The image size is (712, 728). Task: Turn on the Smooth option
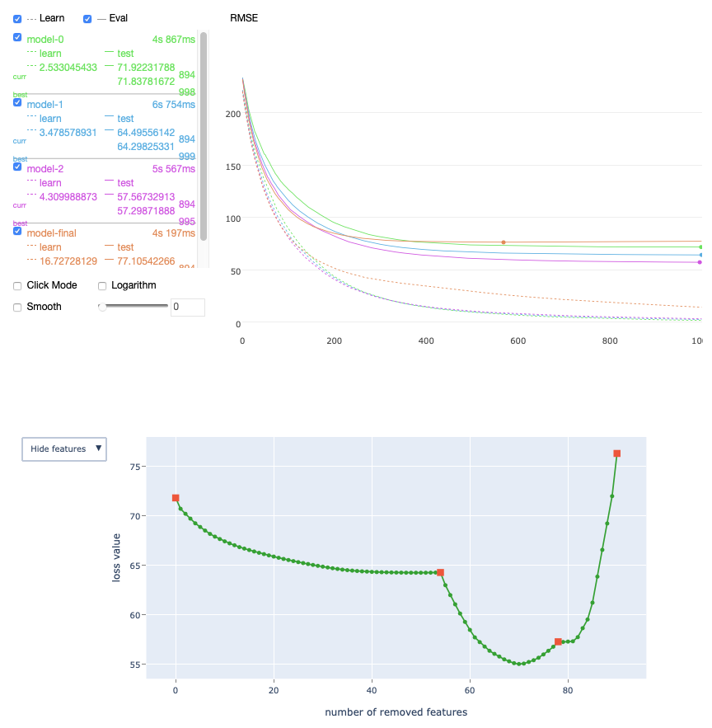(17, 307)
